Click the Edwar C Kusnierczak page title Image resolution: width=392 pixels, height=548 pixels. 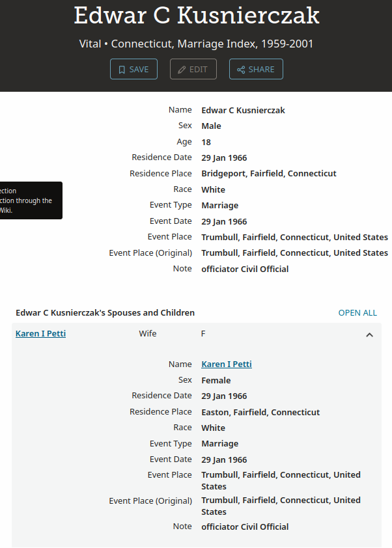197,15
